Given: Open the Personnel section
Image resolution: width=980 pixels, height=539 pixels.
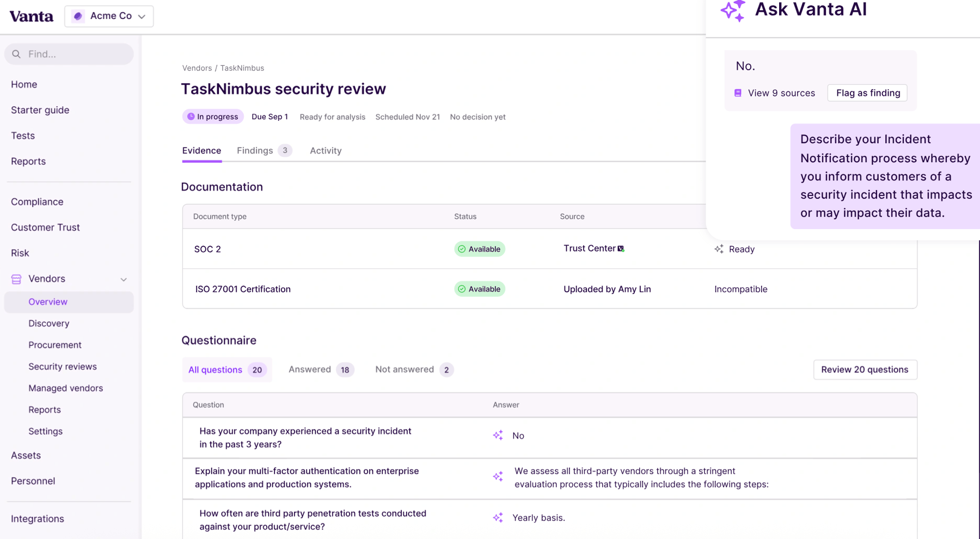Looking at the screenshot, I should click(x=33, y=481).
